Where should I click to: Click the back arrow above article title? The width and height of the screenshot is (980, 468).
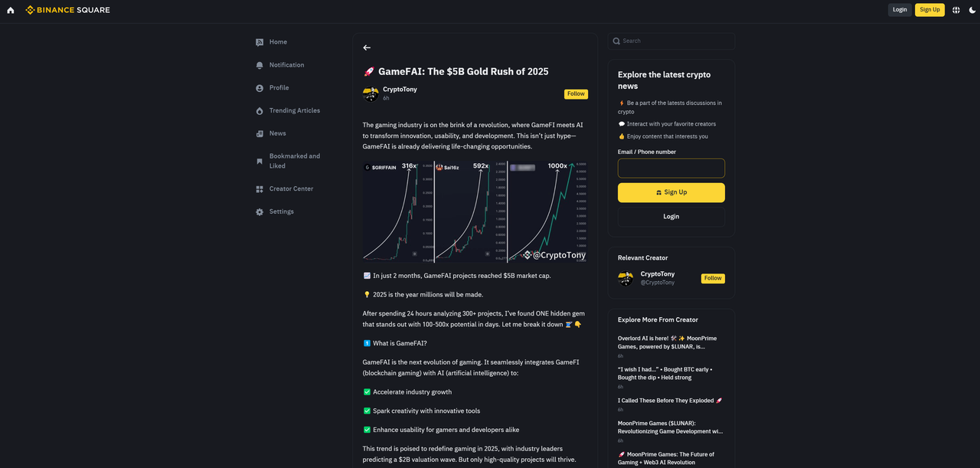[367, 47]
